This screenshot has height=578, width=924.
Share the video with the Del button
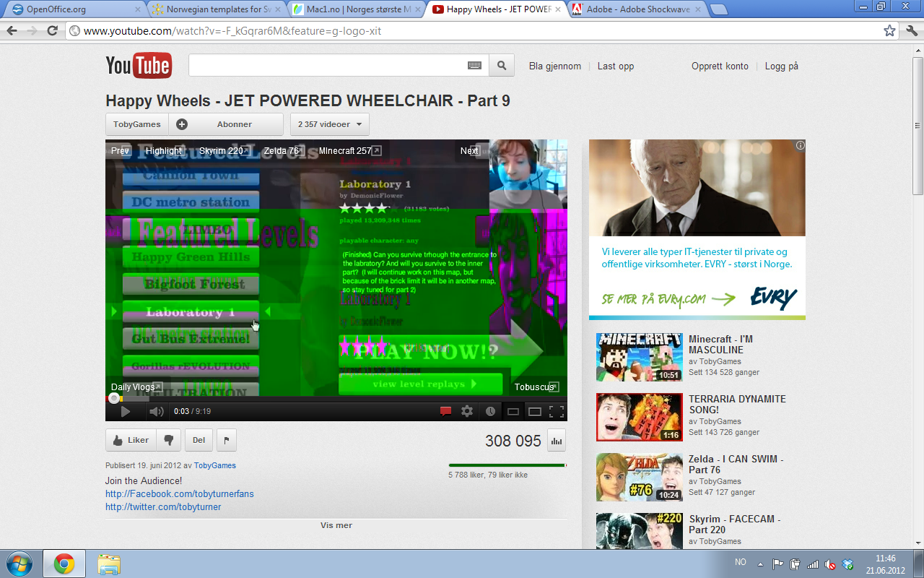click(199, 440)
